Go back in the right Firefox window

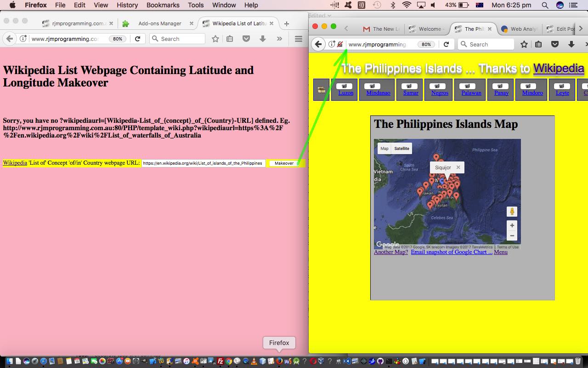318,44
